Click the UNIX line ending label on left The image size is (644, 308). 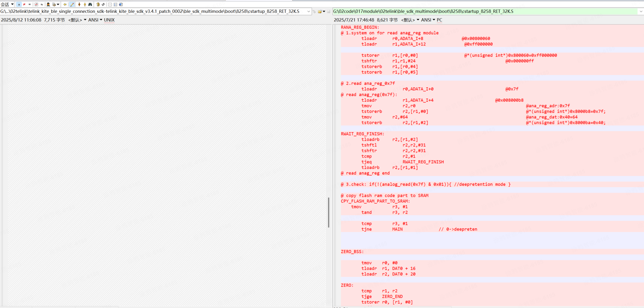(x=109, y=20)
